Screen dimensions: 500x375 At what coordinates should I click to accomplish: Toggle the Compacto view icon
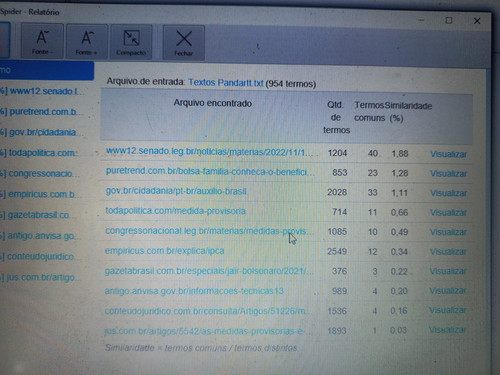coord(131,42)
